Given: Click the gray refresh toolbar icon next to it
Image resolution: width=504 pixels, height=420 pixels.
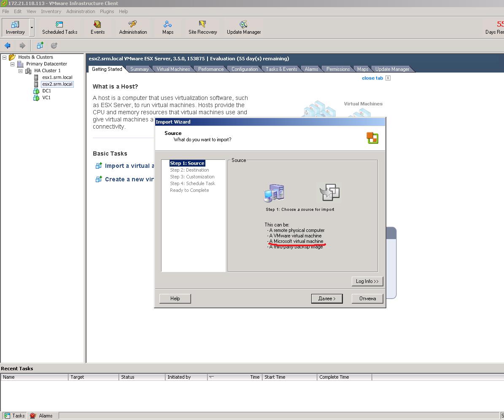Looking at the screenshot, I should (54, 45).
